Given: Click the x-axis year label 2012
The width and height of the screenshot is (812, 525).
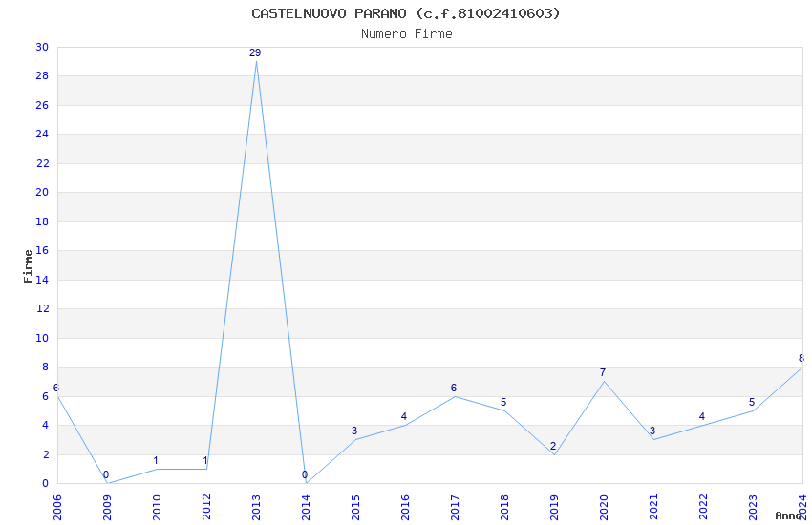Looking at the screenshot, I should pos(206,508).
